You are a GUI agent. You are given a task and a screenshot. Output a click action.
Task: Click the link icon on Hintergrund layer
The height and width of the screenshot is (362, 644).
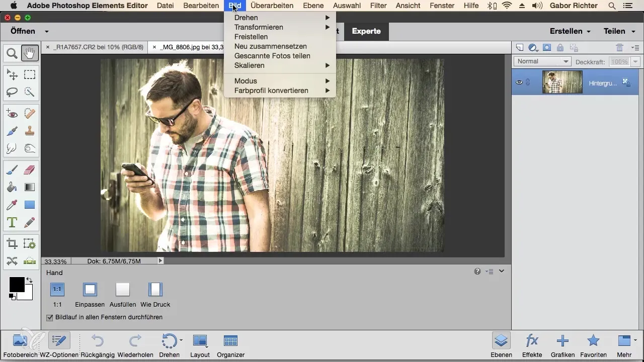(528, 82)
